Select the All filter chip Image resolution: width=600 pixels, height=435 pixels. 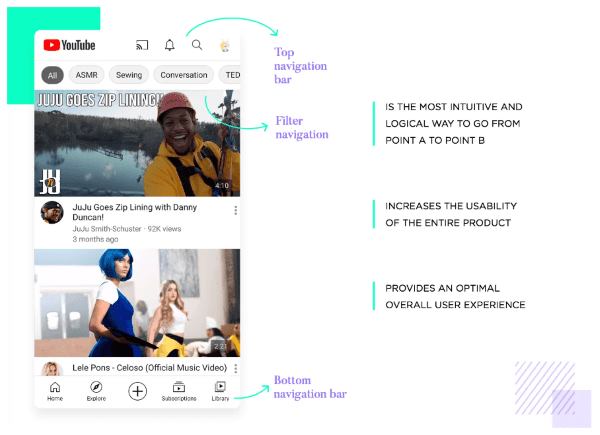[x=53, y=75]
